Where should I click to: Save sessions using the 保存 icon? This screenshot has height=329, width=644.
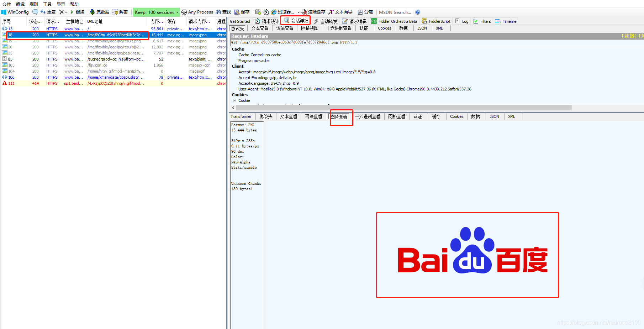[242, 12]
